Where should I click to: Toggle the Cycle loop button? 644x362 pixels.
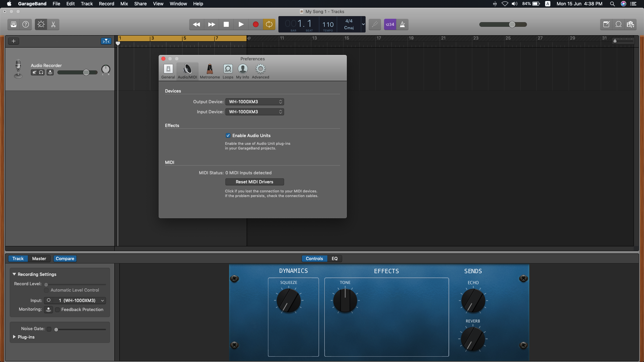coord(269,24)
